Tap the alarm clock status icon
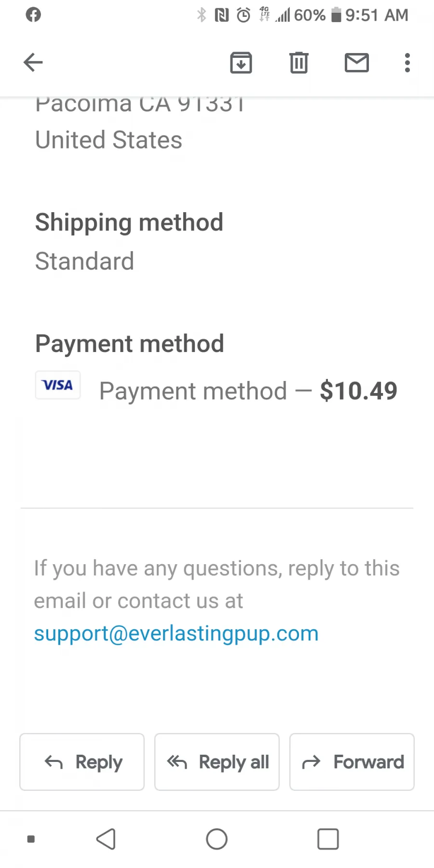Viewport: 434px width, 868px height. click(x=244, y=15)
